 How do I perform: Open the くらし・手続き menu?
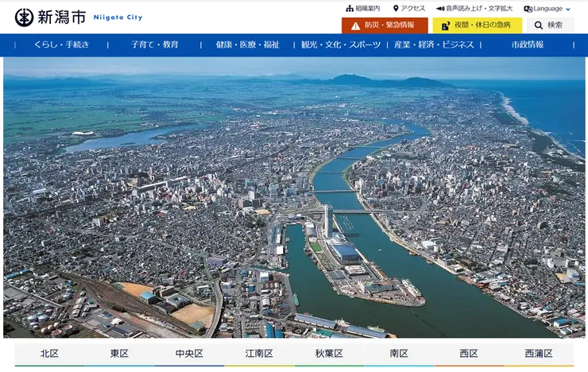click(61, 45)
